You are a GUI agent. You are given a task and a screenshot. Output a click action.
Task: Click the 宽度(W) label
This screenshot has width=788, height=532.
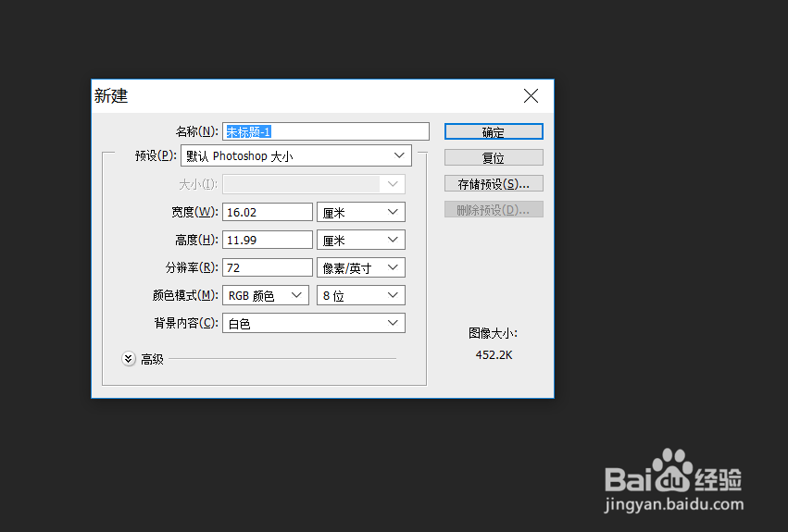point(194,212)
